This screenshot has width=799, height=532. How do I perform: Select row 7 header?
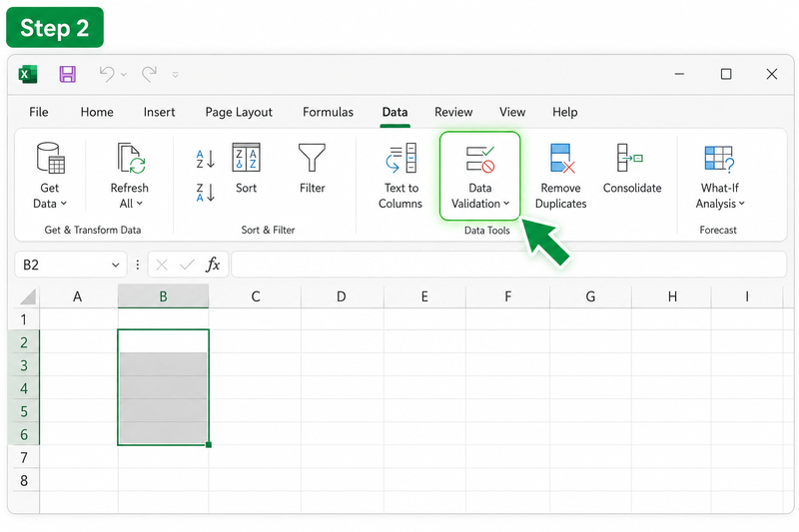coord(24,457)
